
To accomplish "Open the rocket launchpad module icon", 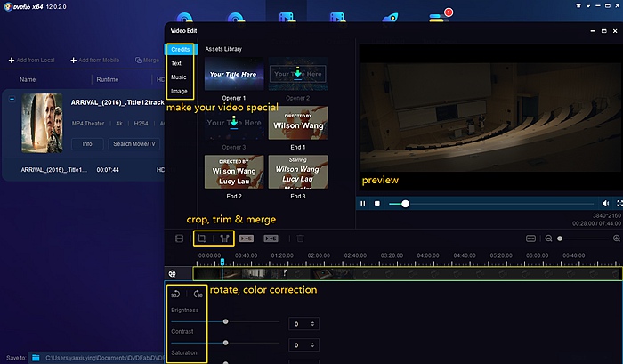I will tap(390, 18).
